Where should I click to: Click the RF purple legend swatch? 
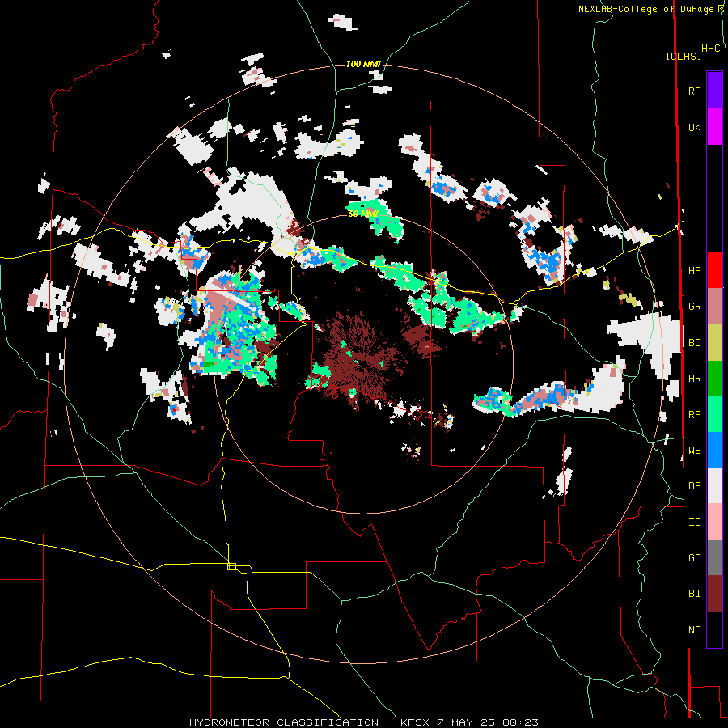(x=714, y=91)
